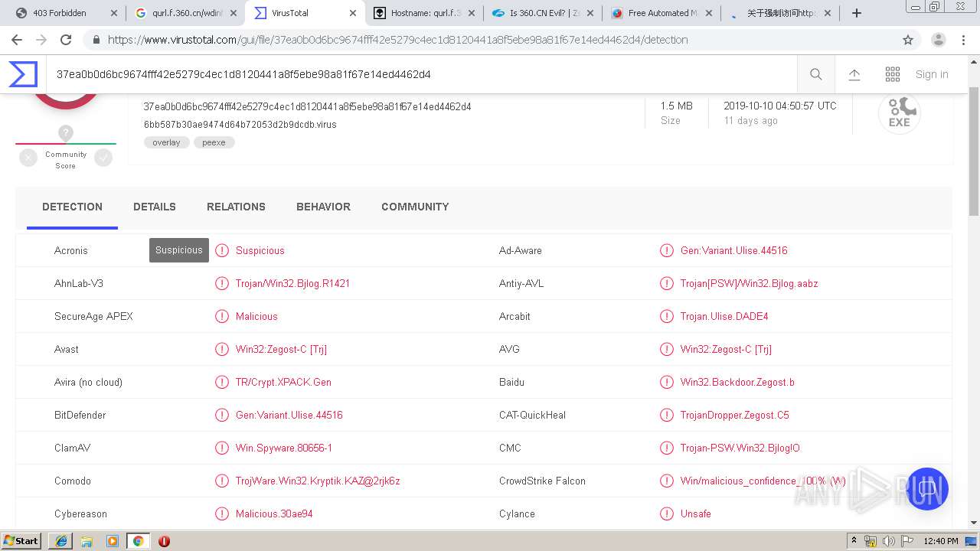
Task: Click the browser forward arrow
Action: tap(41, 40)
